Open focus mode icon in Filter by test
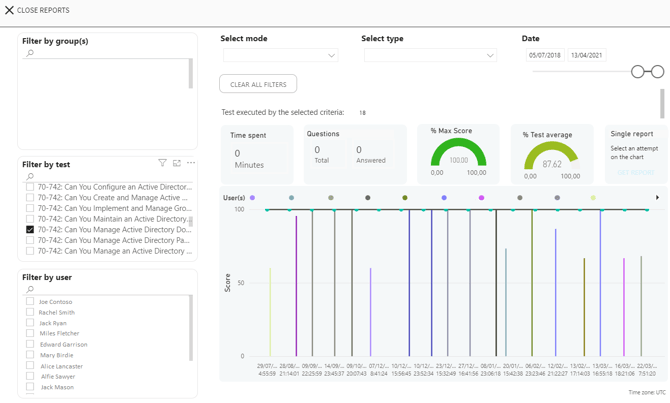The height and width of the screenshot is (403, 670). [x=177, y=163]
